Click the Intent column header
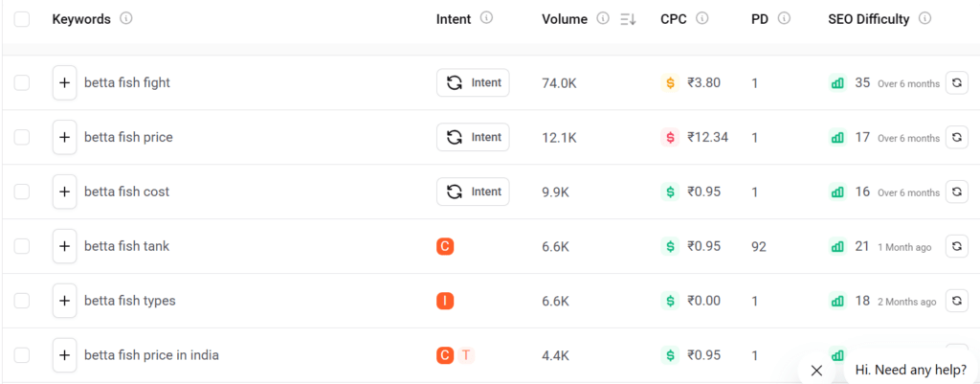This screenshot has width=980, height=384. pyautogui.click(x=454, y=19)
